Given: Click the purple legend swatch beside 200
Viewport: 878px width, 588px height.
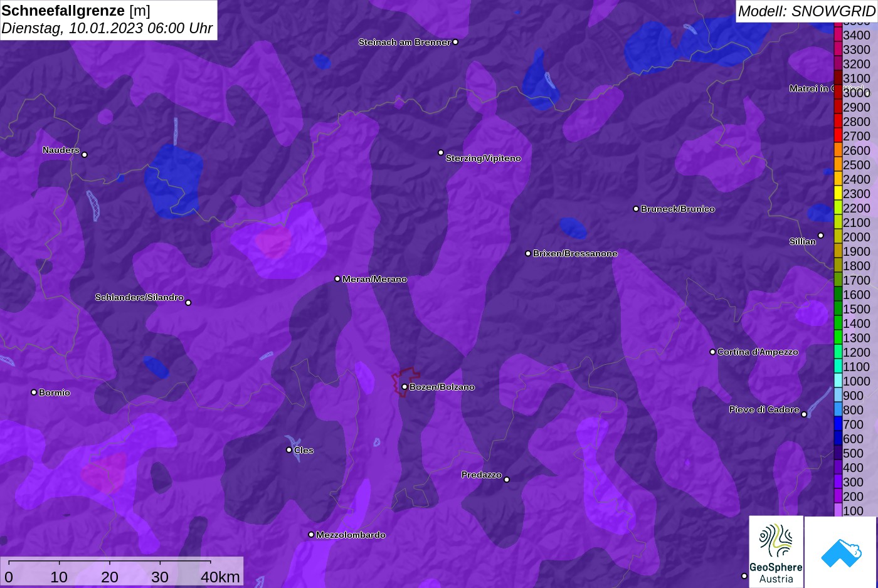Looking at the screenshot, I should [x=838, y=496].
